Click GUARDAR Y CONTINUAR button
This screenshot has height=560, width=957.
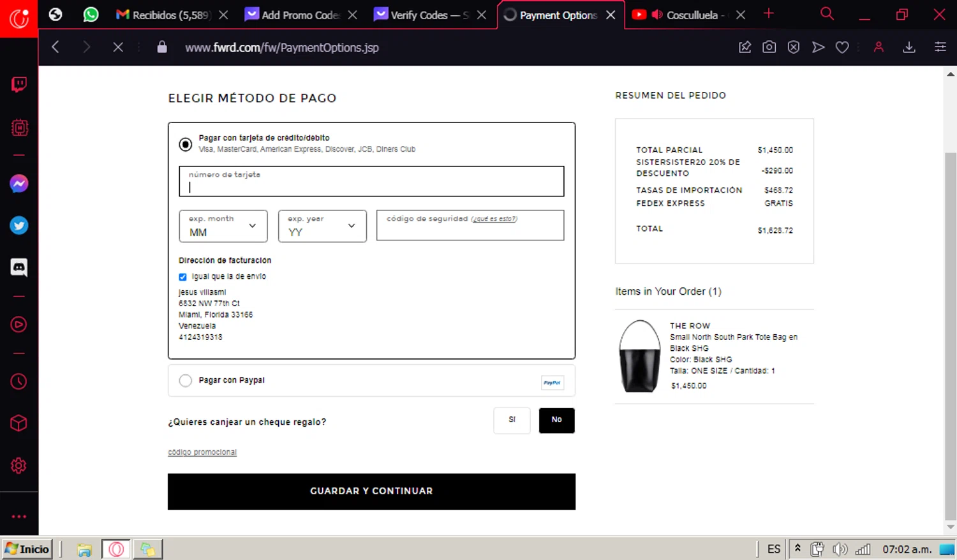tap(371, 491)
